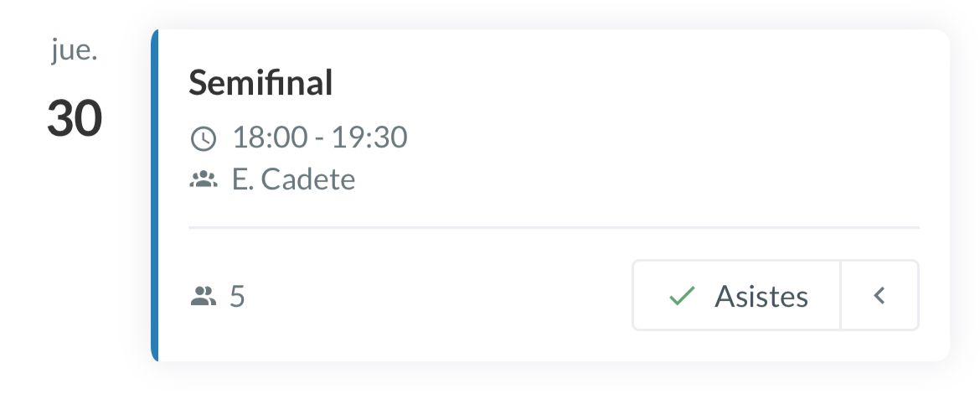Click the divider line inside Semifinal card
The image size is (980, 394).
(553, 227)
